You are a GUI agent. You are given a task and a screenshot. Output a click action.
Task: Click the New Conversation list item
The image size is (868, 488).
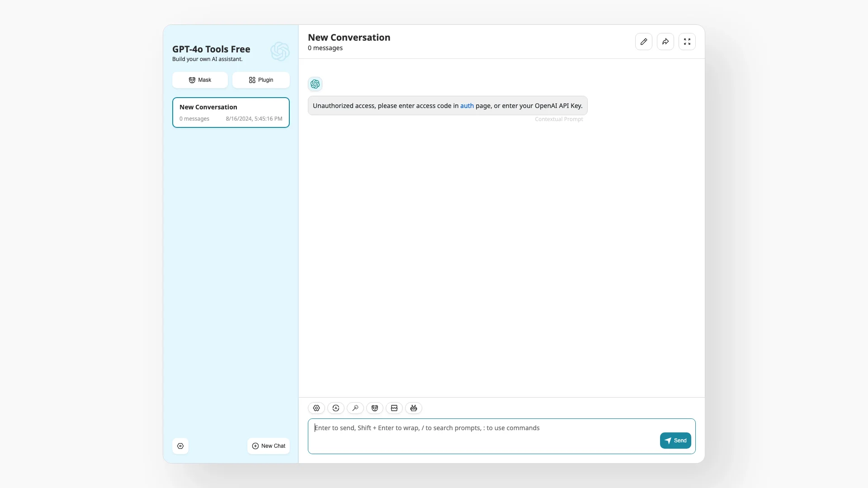point(231,112)
